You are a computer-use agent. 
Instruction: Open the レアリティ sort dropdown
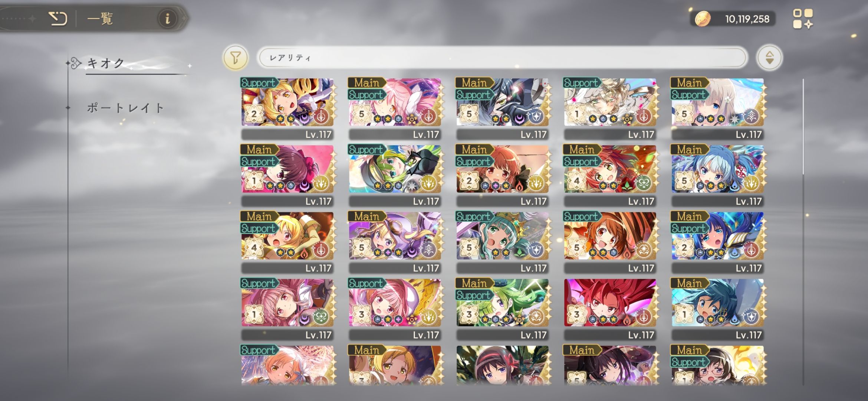(x=502, y=58)
